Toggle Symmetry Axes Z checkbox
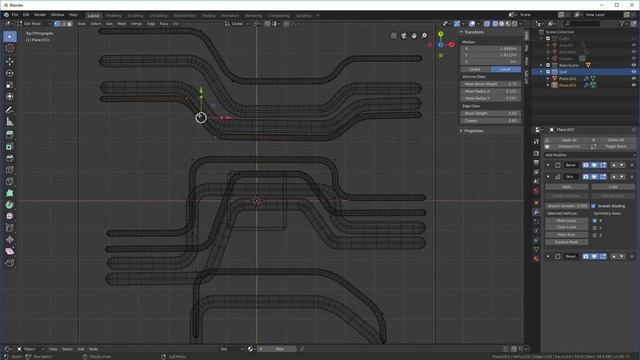This screenshot has height=360, width=640. [x=595, y=235]
